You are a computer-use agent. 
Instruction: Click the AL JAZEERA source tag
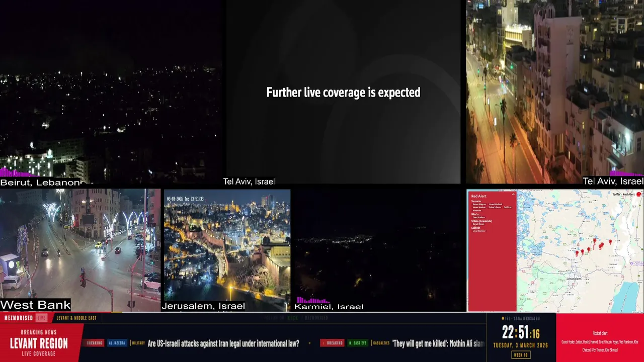(117, 343)
